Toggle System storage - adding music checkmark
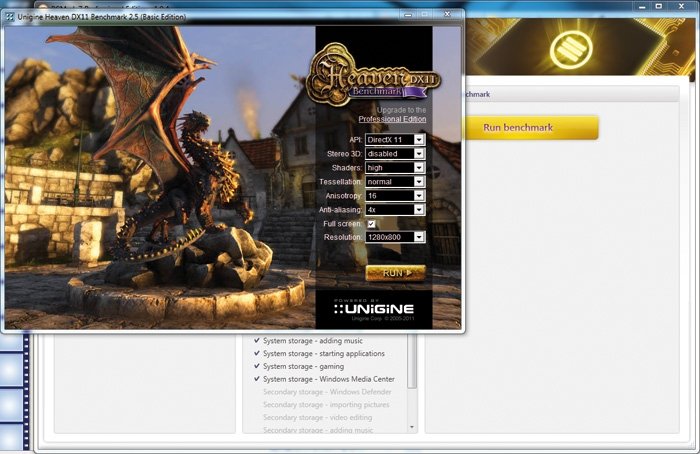Screen dimensions: 700x454 coord(257,340)
